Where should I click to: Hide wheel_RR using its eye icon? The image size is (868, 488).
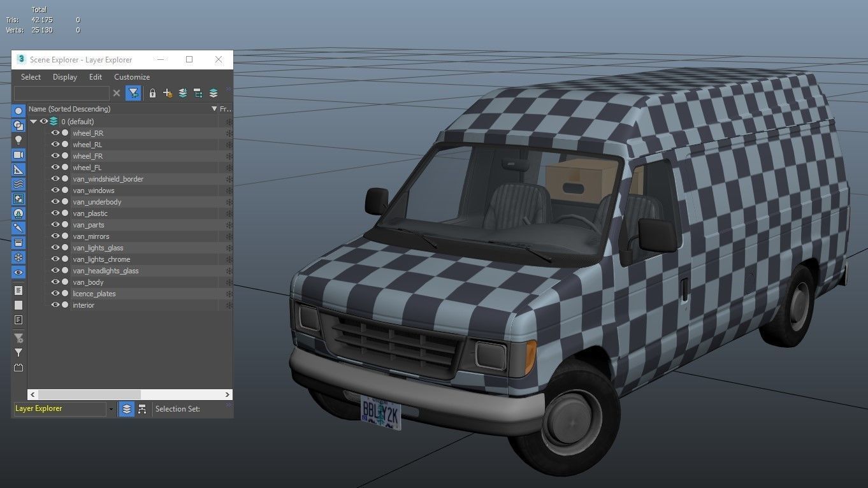55,133
